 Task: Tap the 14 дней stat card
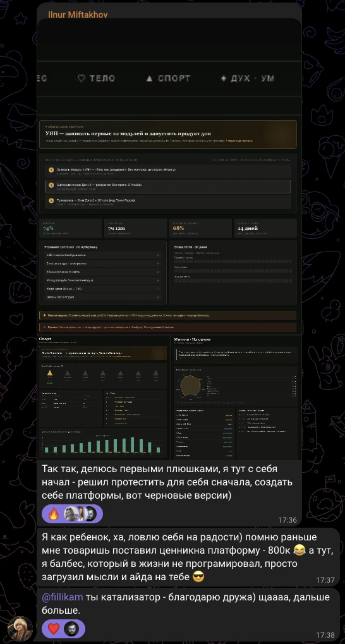[x=265, y=228]
